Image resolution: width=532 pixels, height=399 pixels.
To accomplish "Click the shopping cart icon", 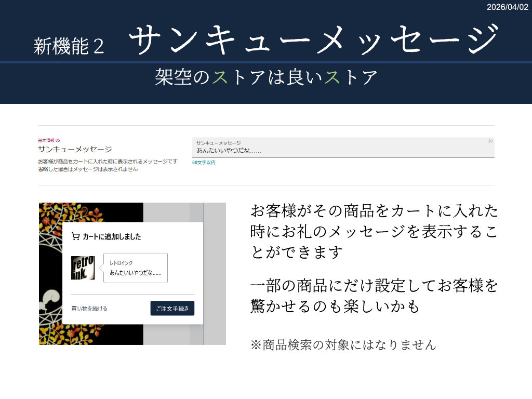I will 76,236.
